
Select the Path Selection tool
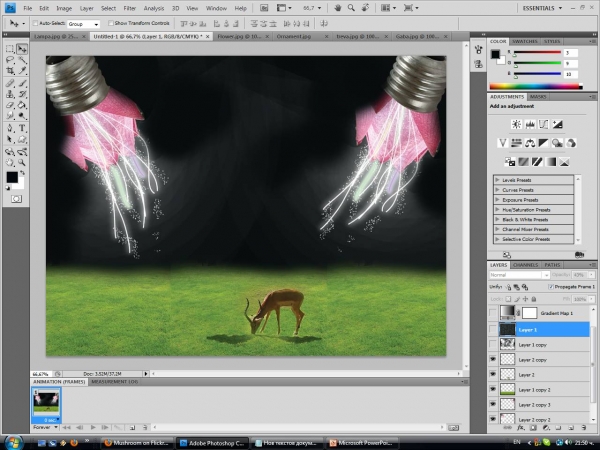point(10,139)
